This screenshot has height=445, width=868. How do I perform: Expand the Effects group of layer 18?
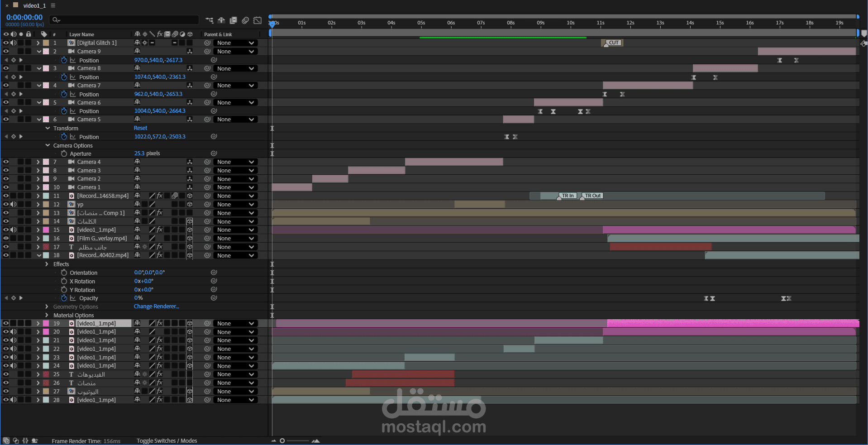pos(47,264)
